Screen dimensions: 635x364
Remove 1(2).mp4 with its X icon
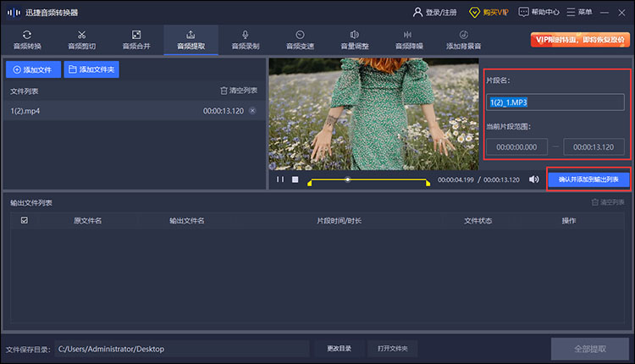252,111
